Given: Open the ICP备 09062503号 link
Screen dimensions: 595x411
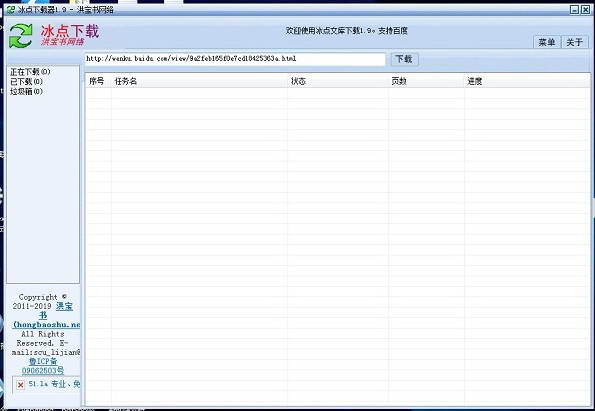Looking at the screenshot, I should [x=43, y=366].
